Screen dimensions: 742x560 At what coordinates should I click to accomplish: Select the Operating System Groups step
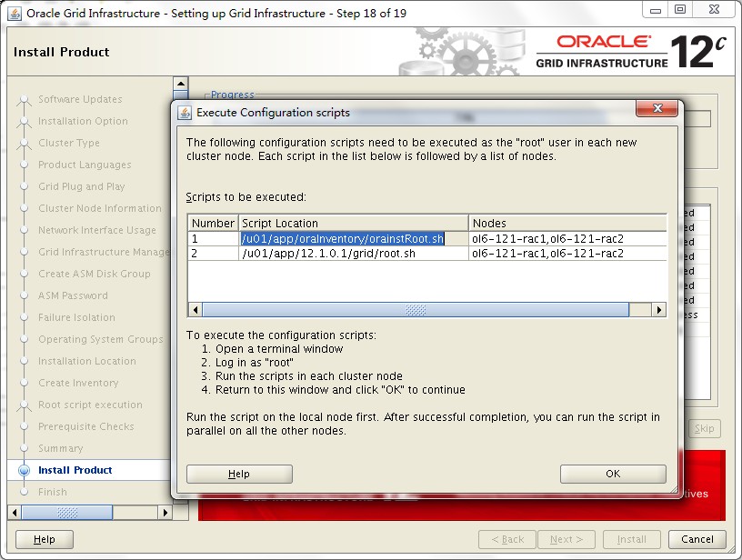(101, 340)
